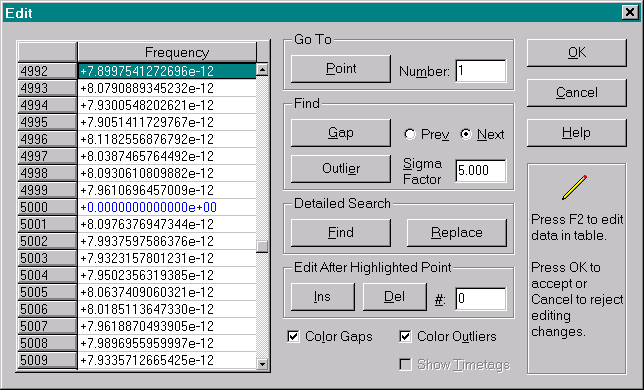
Task: Click the Find Gap button
Action: (x=341, y=133)
